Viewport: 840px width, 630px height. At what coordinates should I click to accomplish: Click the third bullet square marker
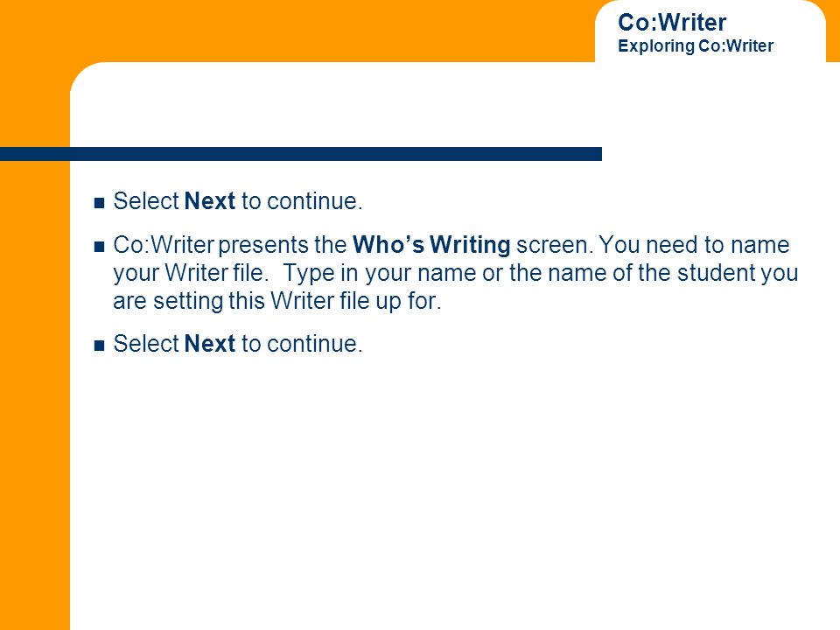(x=99, y=346)
